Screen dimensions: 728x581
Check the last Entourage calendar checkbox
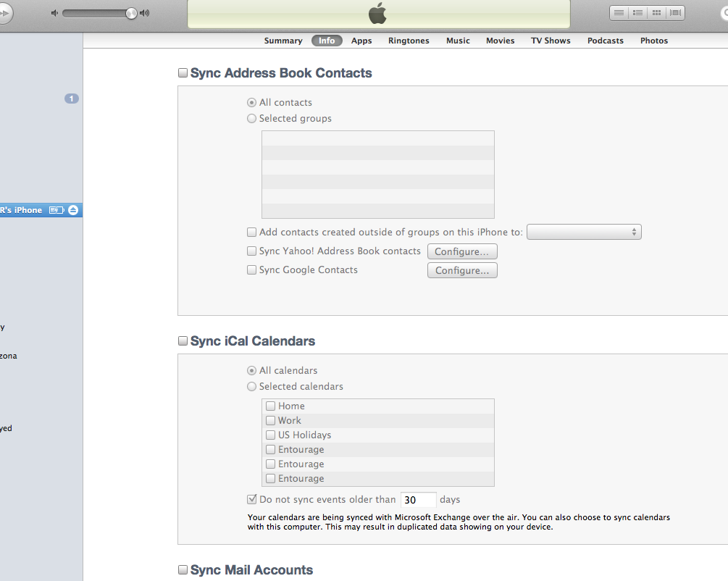pos(271,478)
